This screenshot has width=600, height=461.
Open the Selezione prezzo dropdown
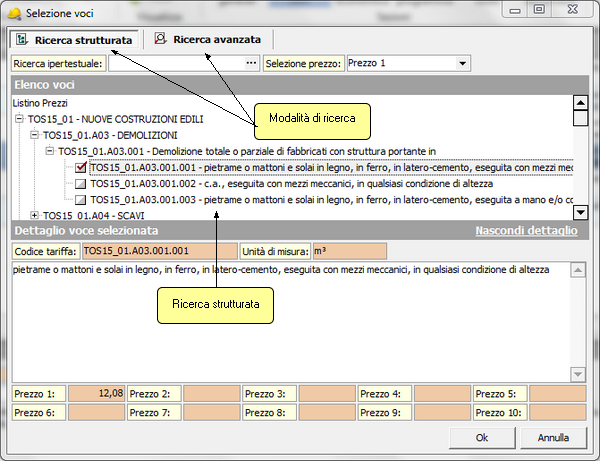[462, 63]
